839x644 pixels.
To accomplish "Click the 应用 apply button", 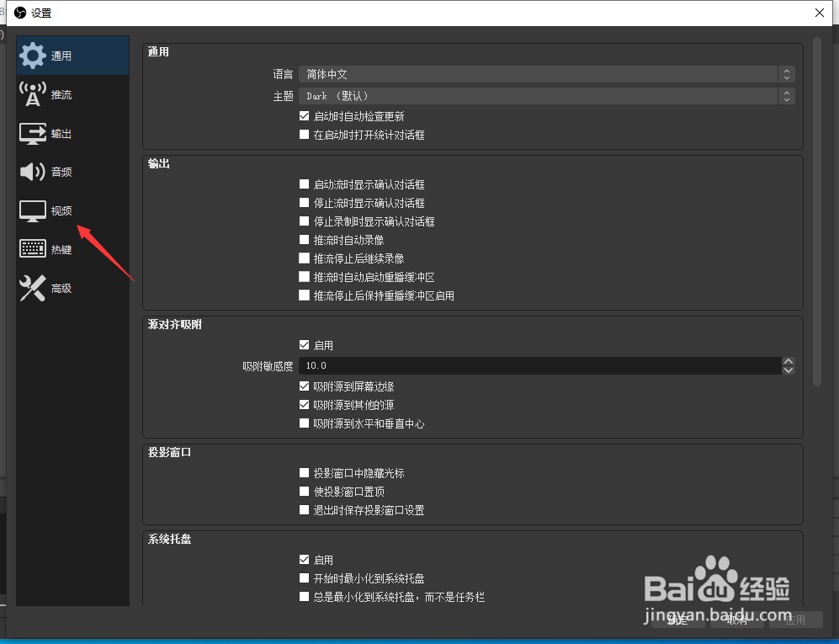I will coord(796,620).
